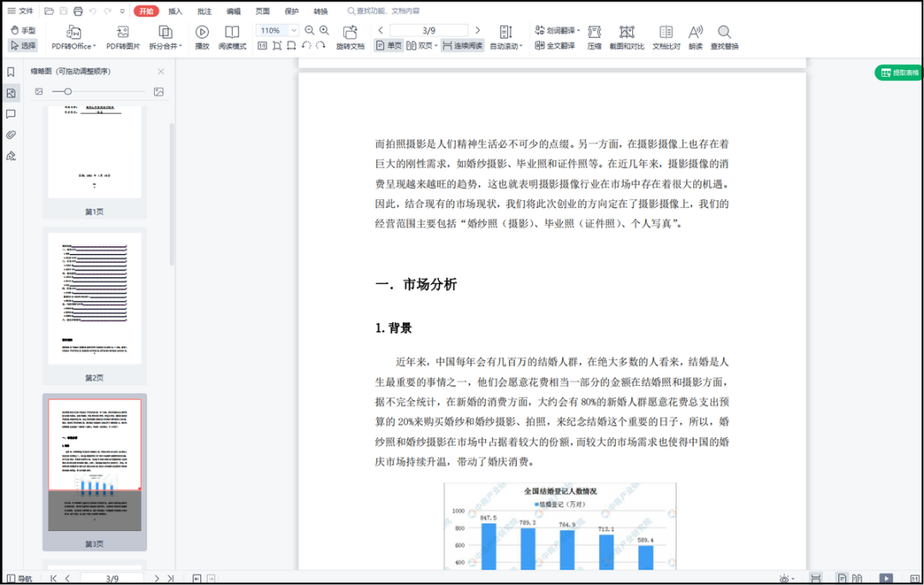This screenshot has width=924, height=585.
Task: Toggle 连续阅读 continuous reading mode
Action: 462,45
